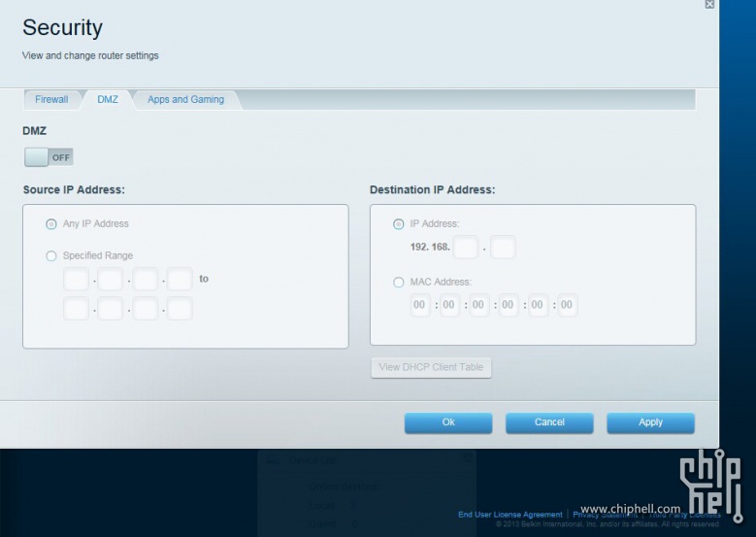Select the DMZ tab

pos(108,99)
